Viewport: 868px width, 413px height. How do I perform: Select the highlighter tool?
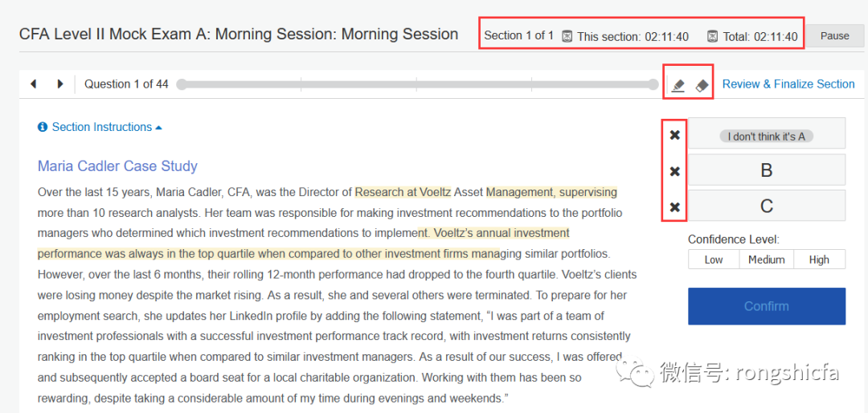point(678,84)
